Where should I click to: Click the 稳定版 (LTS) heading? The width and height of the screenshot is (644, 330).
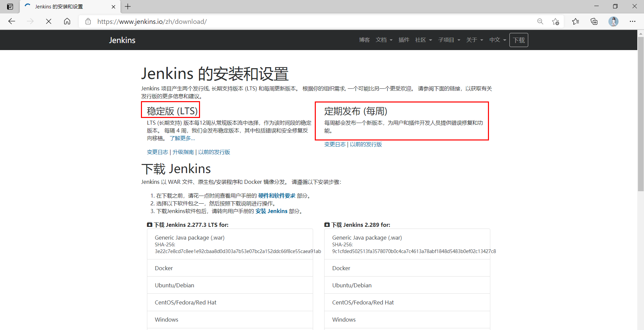click(172, 111)
